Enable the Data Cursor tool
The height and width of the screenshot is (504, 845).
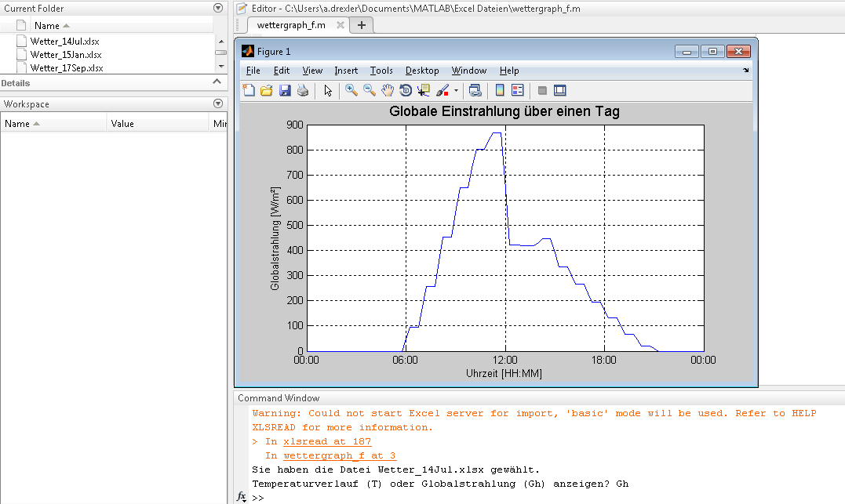[424, 91]
